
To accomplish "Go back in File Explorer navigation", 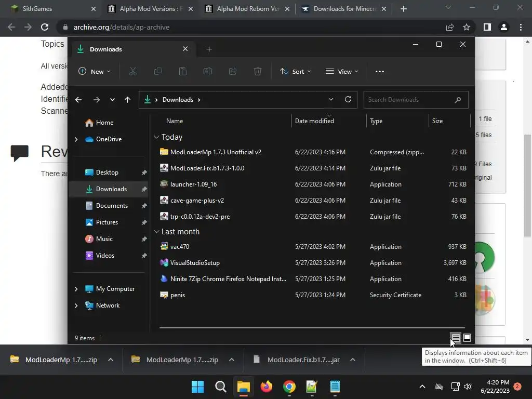I will click(78, 100).
